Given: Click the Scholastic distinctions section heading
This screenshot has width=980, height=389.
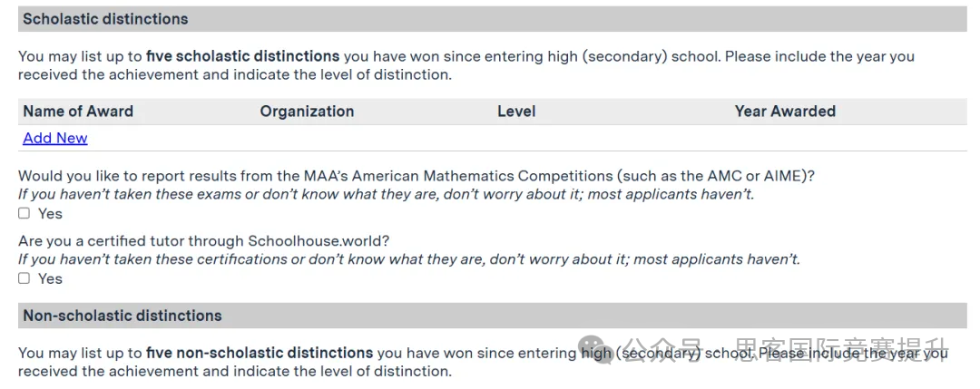Looking at the screenshot, I should [105, 19].
